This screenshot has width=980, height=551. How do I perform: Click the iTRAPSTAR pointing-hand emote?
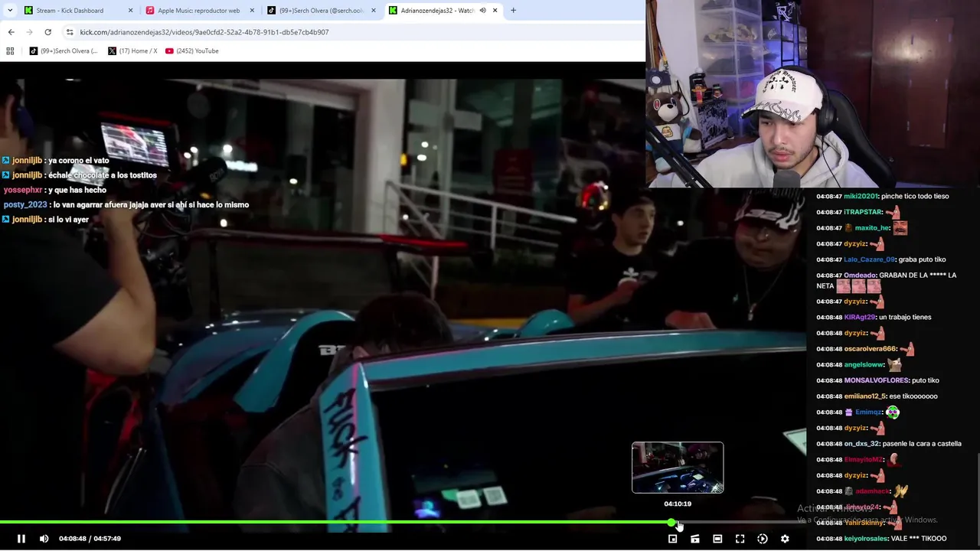(x=893, y=212)
